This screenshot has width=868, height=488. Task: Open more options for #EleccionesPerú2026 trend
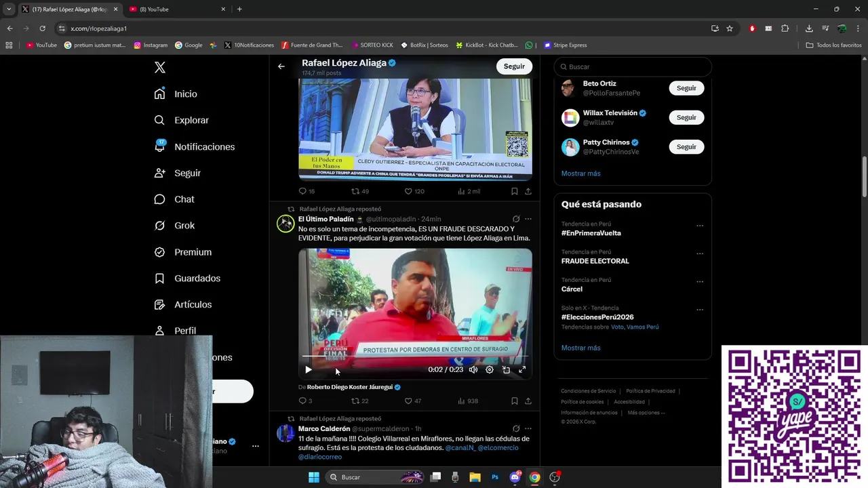coord(700,310)
